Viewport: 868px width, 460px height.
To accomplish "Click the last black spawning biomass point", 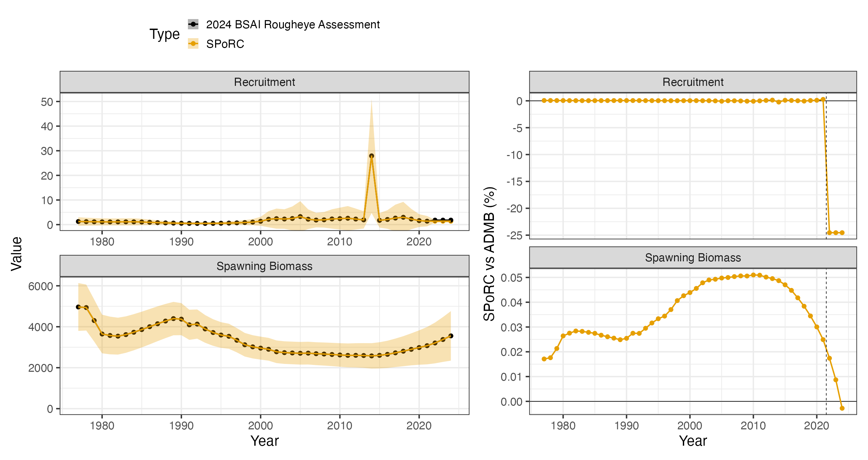I will (x=451, y=336).
